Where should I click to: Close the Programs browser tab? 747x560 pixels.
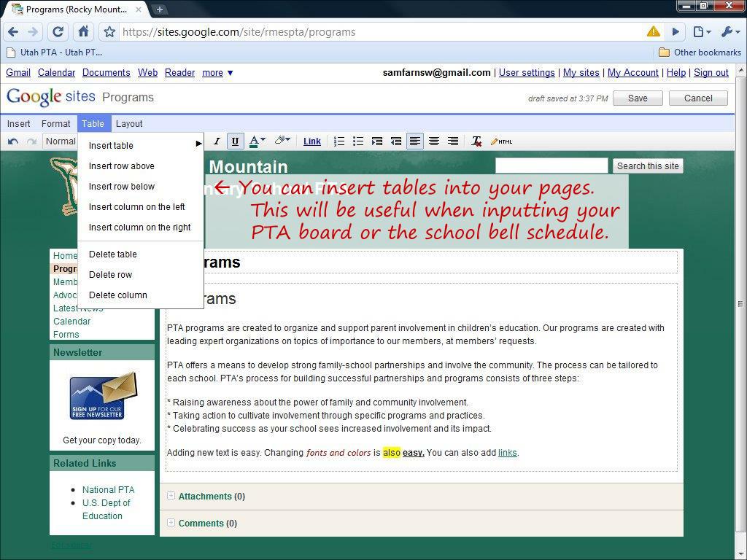tap(139, 9)
